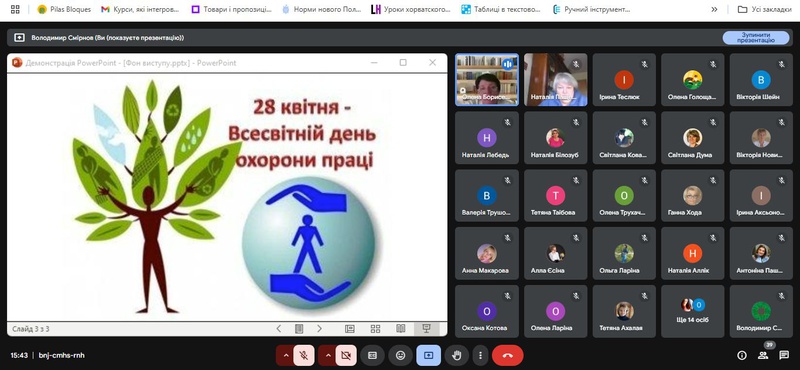800x370 pixels.
Task: Go to next slide arrow in PowerPoint
Action: click(x=319, y=329)
